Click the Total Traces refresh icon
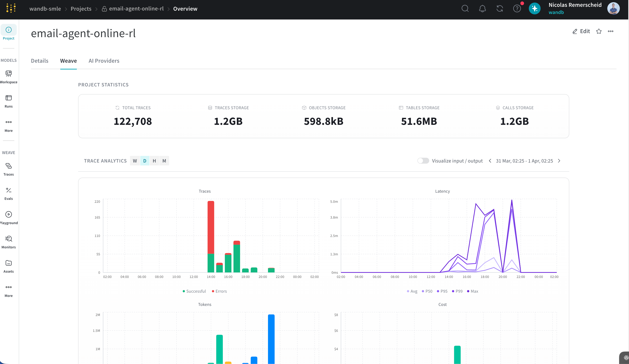Screen dimensions: 629x364 pyautogui.click(x=117, y=108)
